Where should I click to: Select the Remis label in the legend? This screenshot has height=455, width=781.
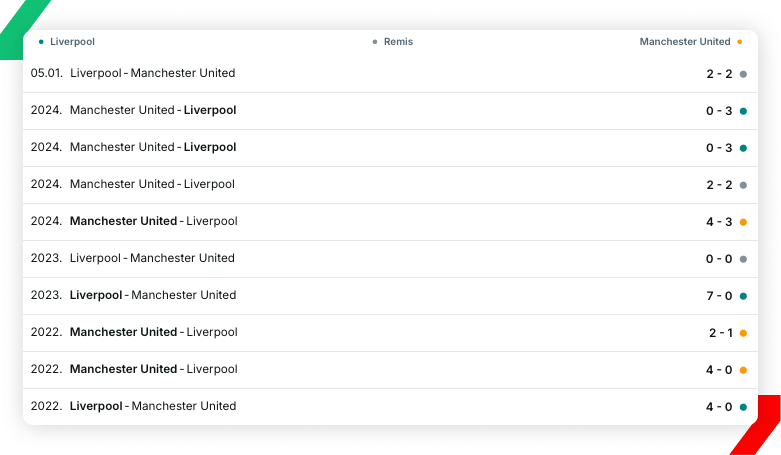(398, 42)
